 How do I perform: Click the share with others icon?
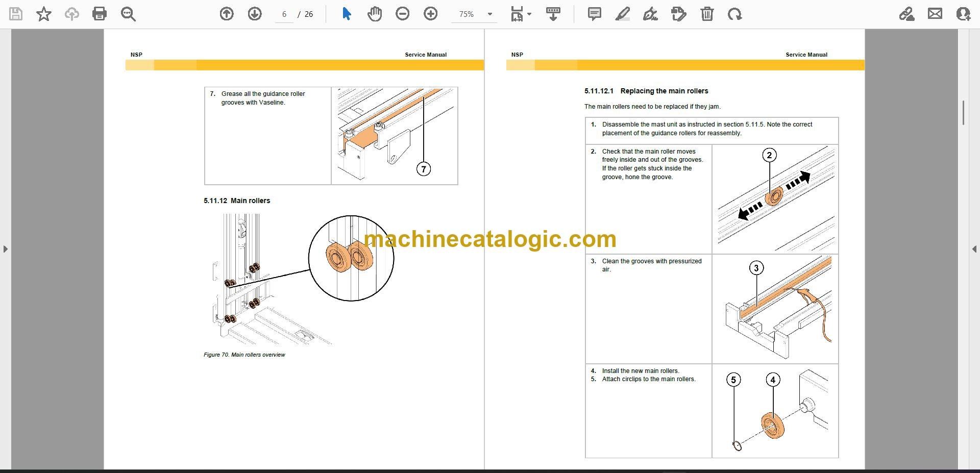(963, 14)
